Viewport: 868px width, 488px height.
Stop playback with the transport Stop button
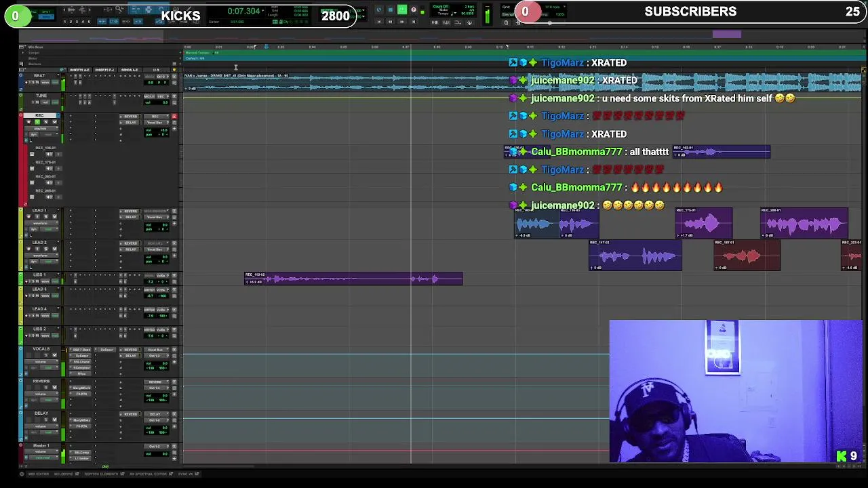point(391,9)
